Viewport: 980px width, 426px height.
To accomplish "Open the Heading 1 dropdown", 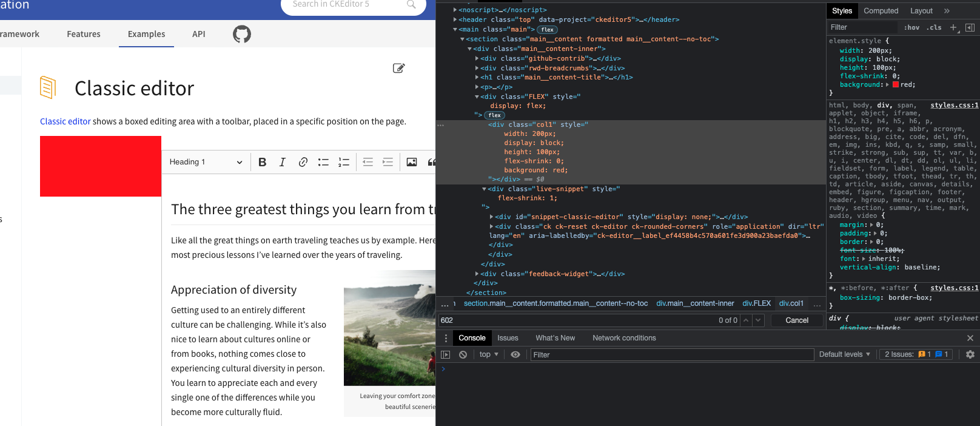I will pos(206,162).
